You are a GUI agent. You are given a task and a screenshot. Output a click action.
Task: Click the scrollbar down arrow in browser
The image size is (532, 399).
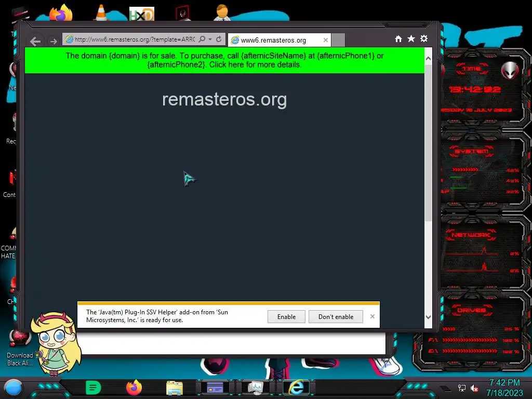coord(428,317)
